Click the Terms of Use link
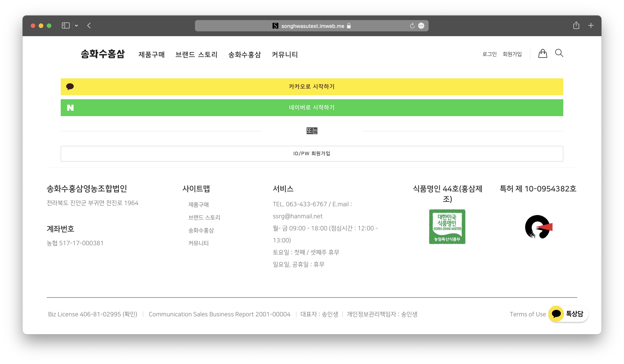Viewport: 624px width, 364px height. coord(528,314)
